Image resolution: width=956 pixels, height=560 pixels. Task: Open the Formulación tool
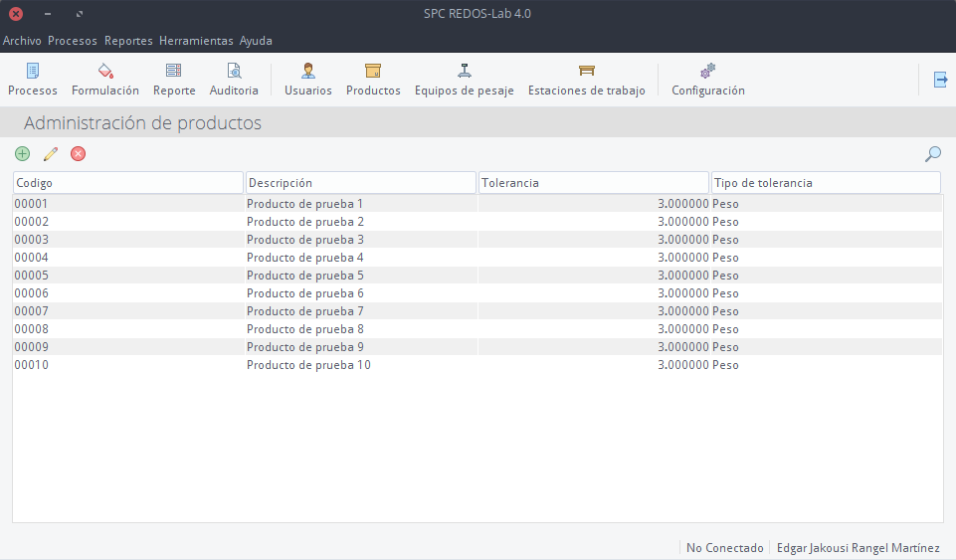tap(105, 80)
